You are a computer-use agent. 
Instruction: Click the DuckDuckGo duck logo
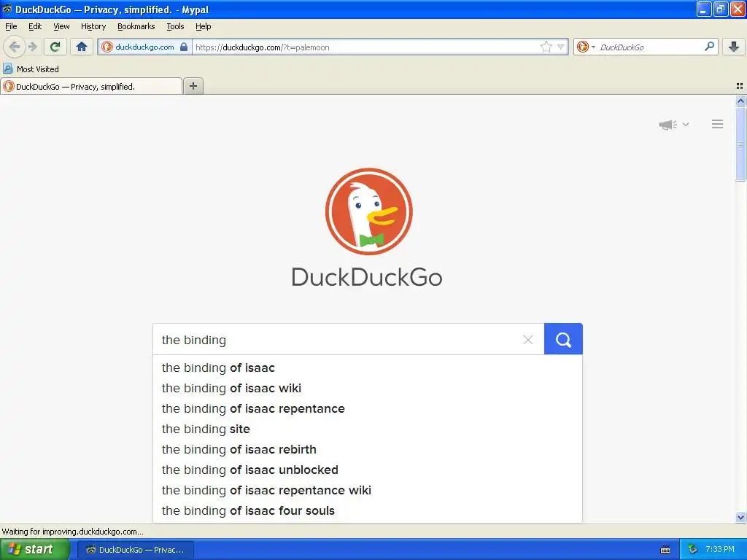pos(368,211)
